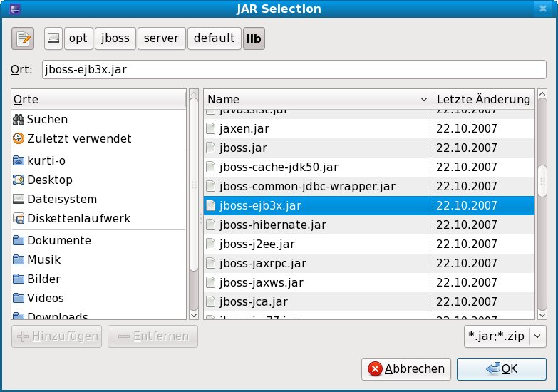
Task: Click the Zuletzt verwendet clock icon
Action: point(19,138)
